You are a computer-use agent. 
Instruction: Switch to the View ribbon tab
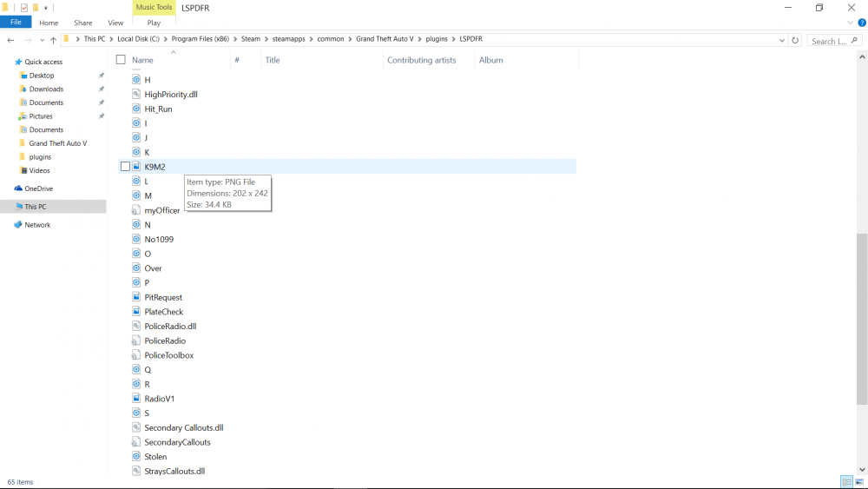pyautogui.click(x=115, y=23)
